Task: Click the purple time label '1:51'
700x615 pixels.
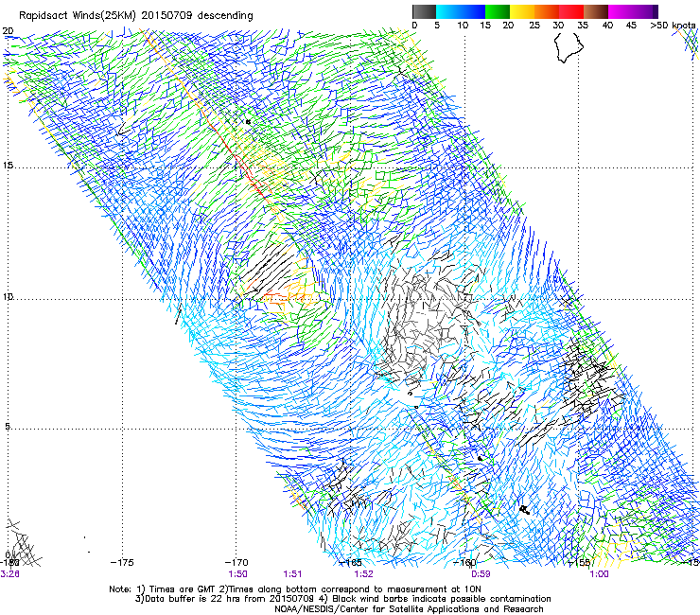Action: [x=292, y=574]
